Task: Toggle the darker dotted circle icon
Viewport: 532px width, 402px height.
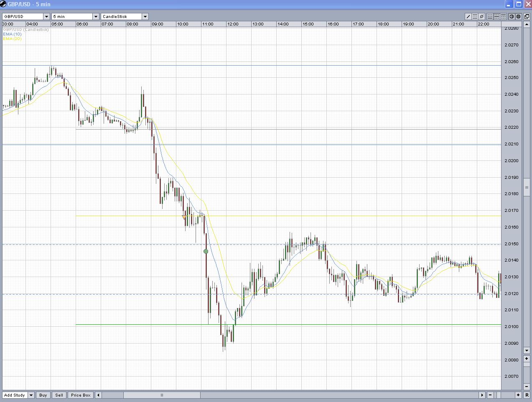Action: pyautogui.click(x=518, y=17)
